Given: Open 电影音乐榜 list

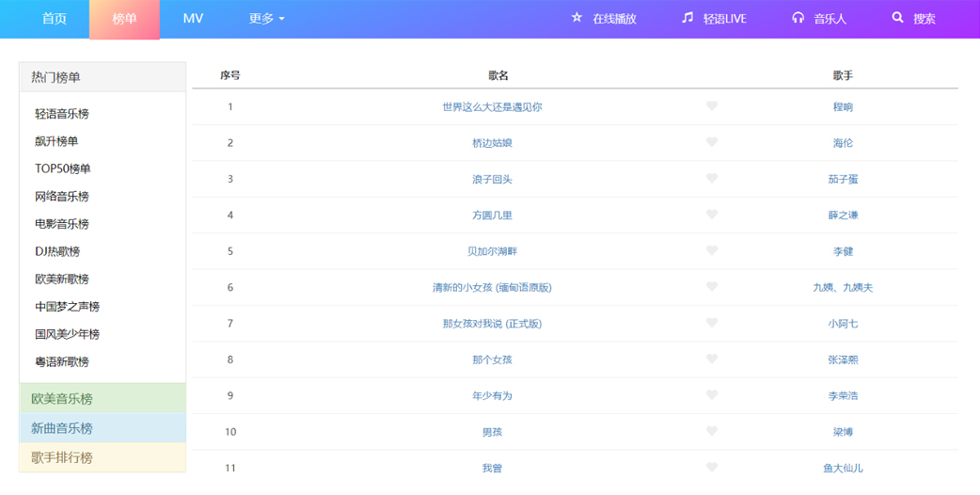Looking at the screenshot, I should 62,224.
